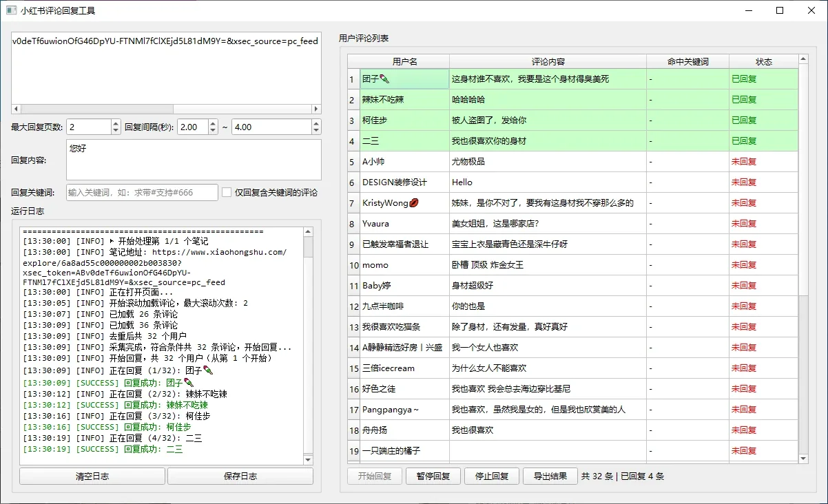The image size is (828, 504).
Task: Select username 好色之徒
Action: click(405, 389)
